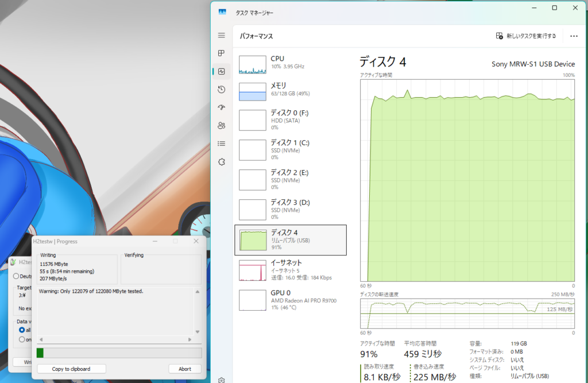Open the Users icon in sidebar
This screenshot has height=383, width=588.
221,126
